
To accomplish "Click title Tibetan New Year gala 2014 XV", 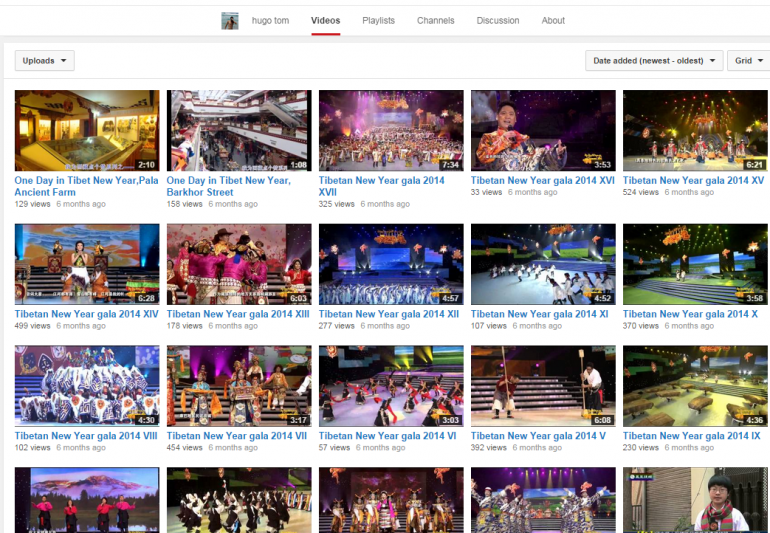I will (x=693, y=180).
